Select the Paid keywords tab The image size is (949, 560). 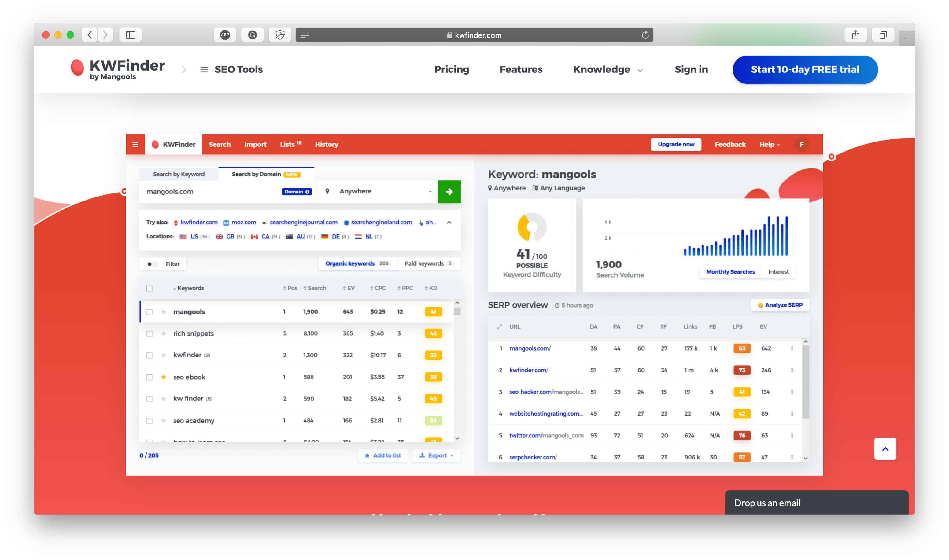pos(428,264)
